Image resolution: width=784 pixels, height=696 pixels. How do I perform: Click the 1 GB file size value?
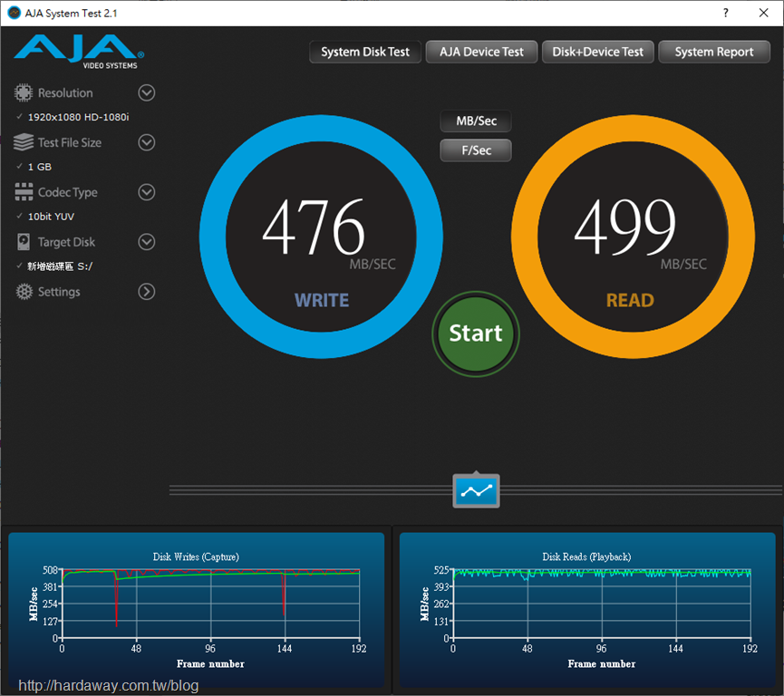pos(40,167)
